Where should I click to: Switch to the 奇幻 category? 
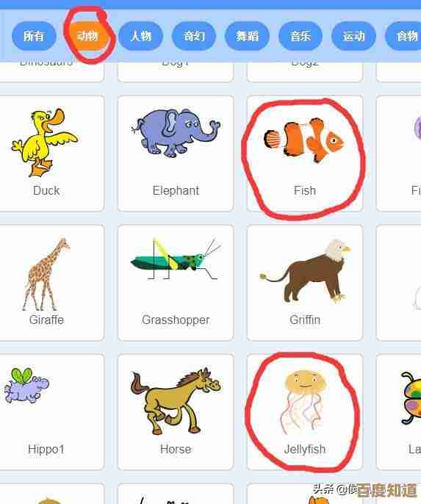194,36
